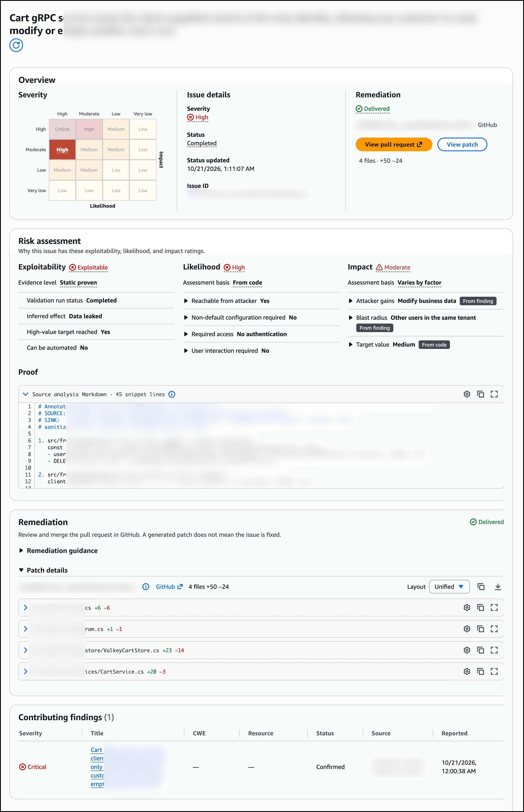Expand Reachable from attacker details
Viewport: 524px width, 812px height.
click(186, 301)
